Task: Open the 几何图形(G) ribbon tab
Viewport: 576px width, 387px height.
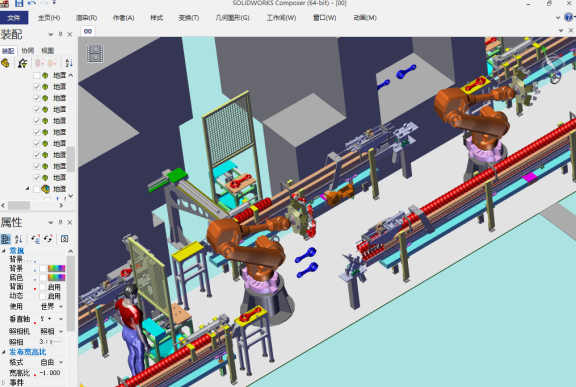Action: (232, 18)
